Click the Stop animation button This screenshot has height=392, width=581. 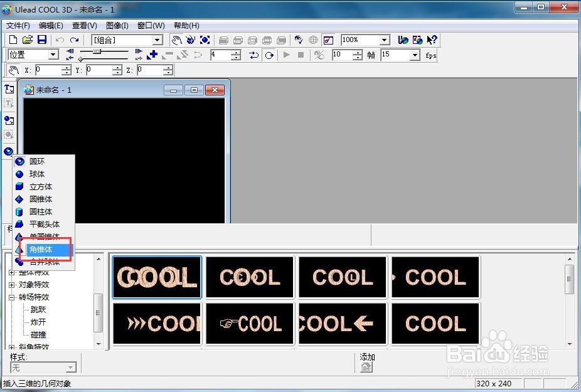click(301, 55)
